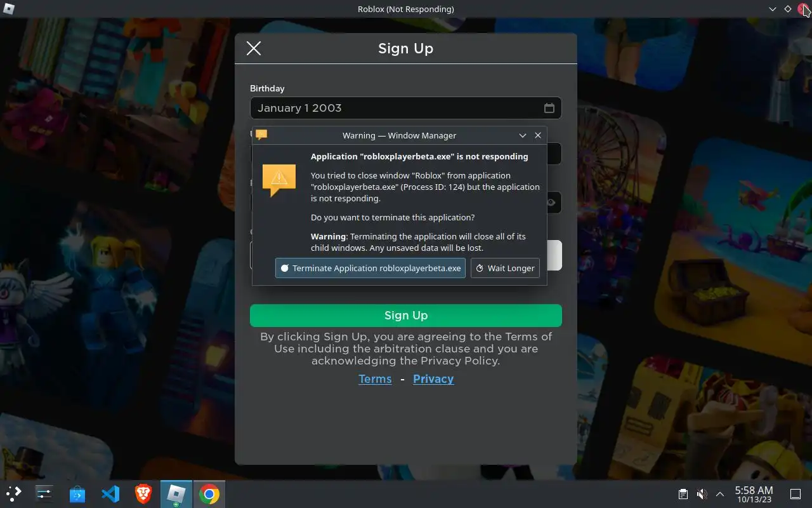The image size is (812, 508).
Task: Open the Privacy link
Action: tap(433, 379)
